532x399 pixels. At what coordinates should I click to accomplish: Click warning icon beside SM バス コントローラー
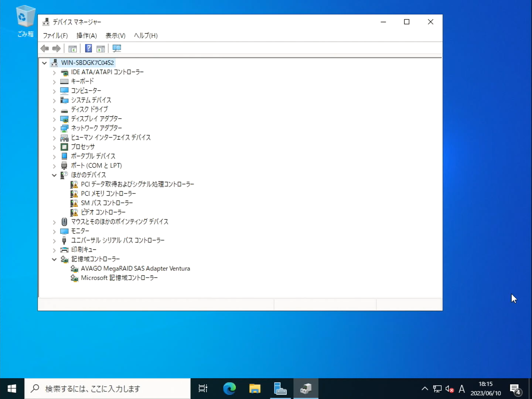coord(74,203)
